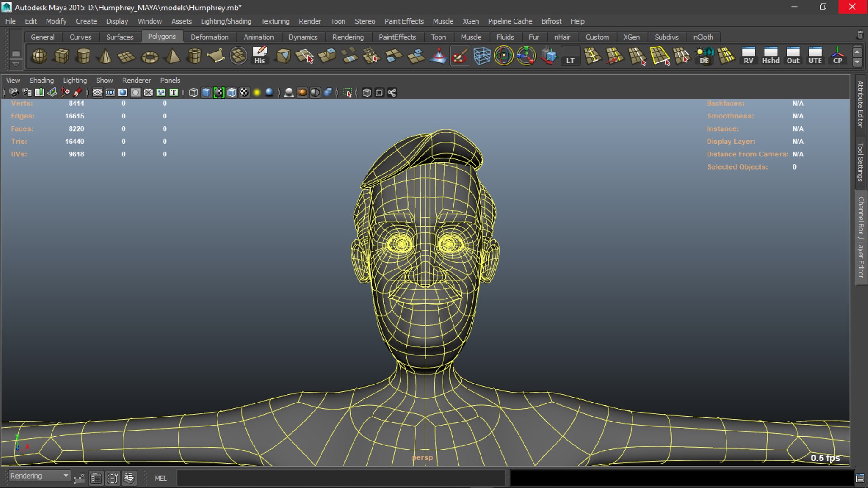Create a polygon cylinder from the shelf

point(84,56)
